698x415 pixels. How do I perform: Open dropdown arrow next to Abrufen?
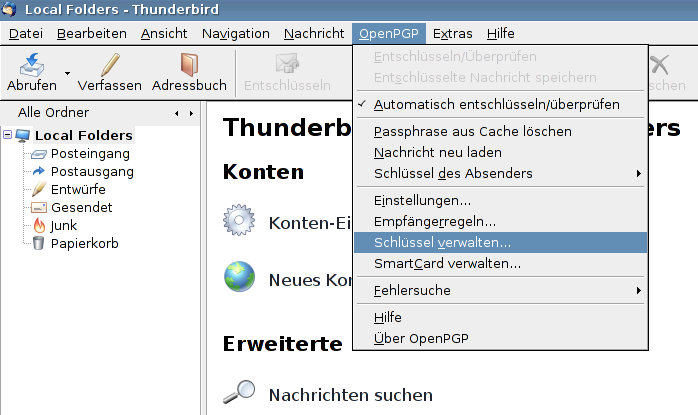tap(67, 74)
